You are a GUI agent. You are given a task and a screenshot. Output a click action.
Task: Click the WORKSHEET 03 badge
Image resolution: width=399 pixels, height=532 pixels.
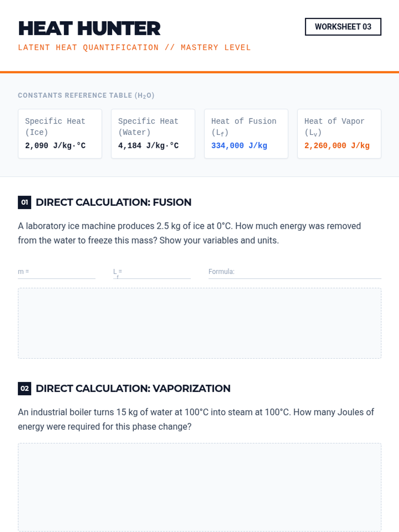(x=343, y=27)
